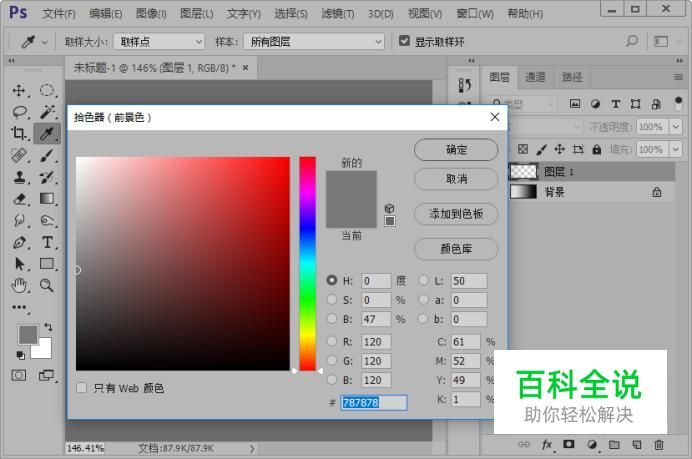Select the Lasso tool

point(19,112)
